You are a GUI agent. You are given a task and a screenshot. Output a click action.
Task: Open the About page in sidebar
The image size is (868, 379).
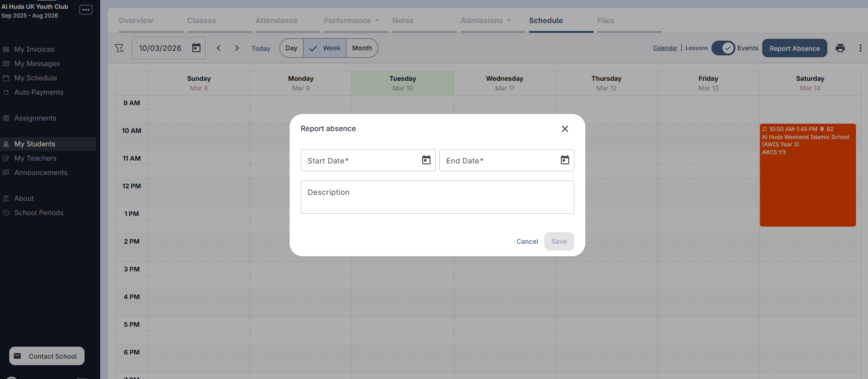[48, 199]
